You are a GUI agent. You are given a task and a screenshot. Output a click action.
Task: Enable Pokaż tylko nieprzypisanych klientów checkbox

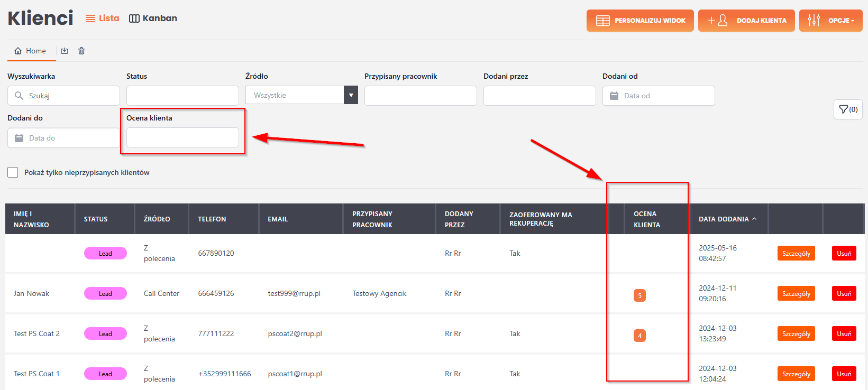pyautogui.click(x=13, y=172)
